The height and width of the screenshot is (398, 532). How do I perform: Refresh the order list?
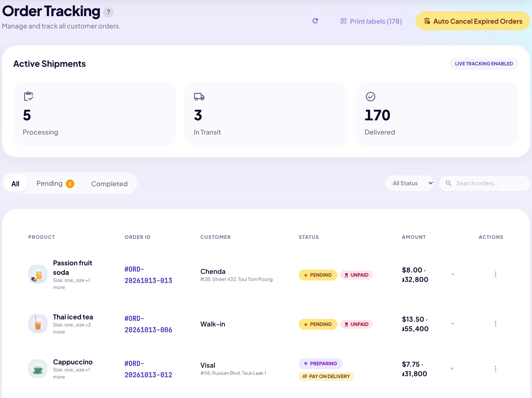[315, 21]
